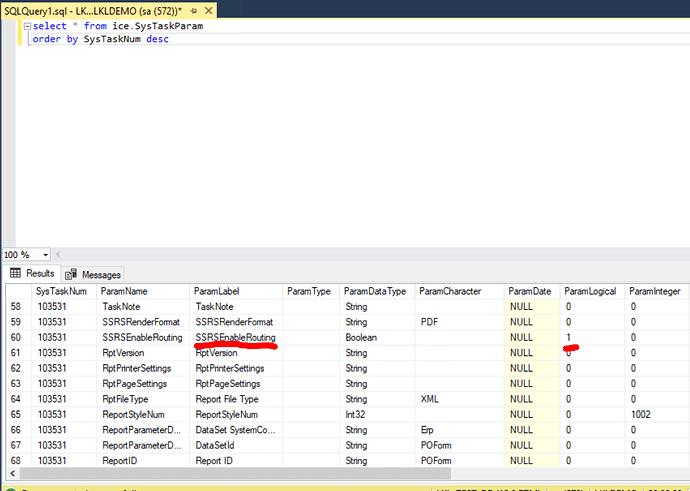
Task: Select row 58 header
Action: coord(18,307)
